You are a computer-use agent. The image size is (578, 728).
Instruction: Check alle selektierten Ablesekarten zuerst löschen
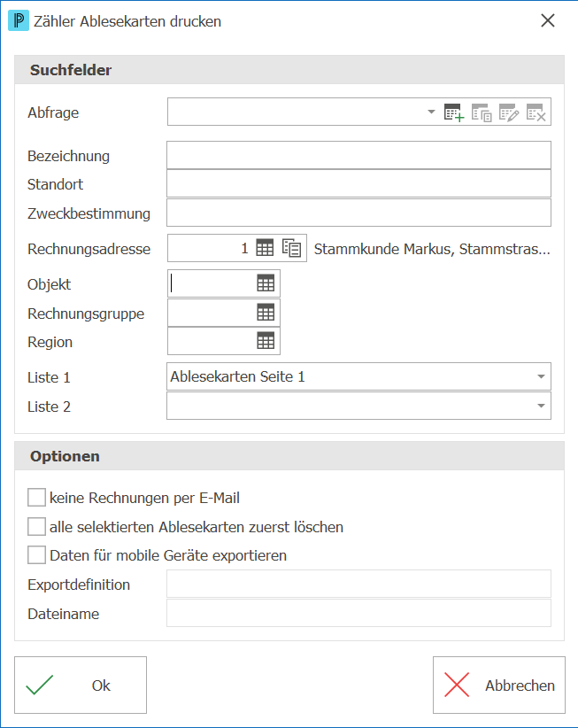36,527
